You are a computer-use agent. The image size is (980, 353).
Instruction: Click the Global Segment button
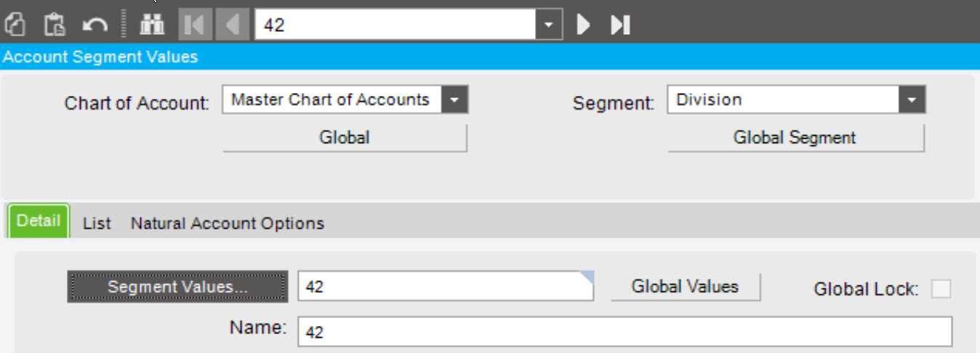(795, 137)
